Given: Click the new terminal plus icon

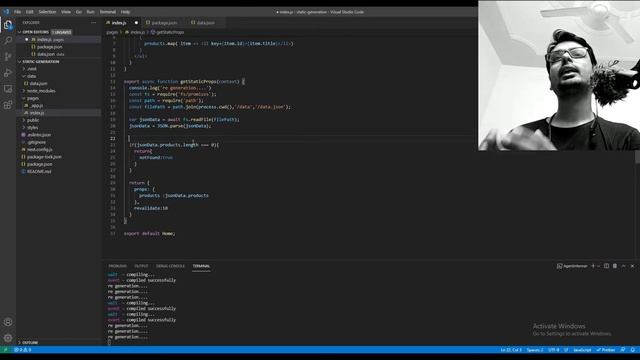Looking at the screenshot, I should pyautogui.click(x=593, y=266).
